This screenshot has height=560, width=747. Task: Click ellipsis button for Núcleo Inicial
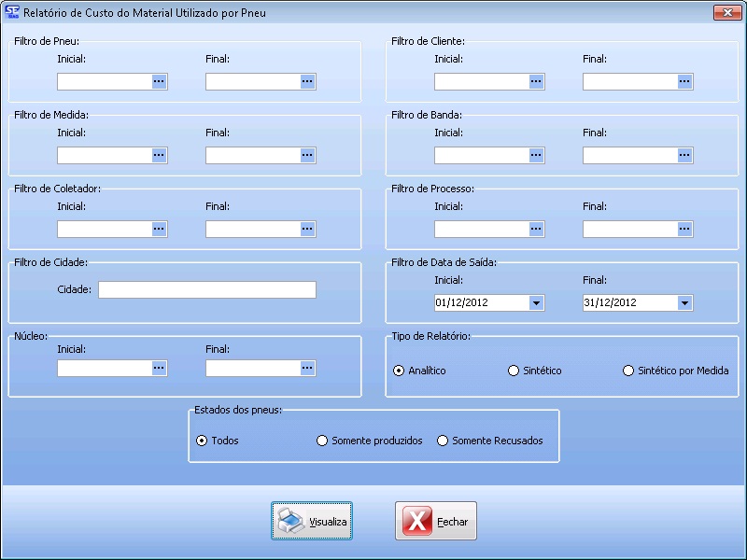click(x=159, y=369)
